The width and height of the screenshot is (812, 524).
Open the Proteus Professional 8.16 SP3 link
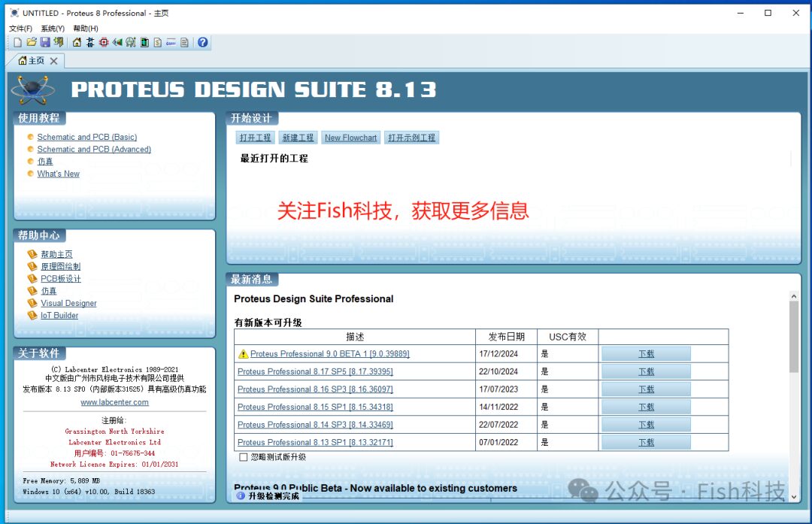[315, 389]
